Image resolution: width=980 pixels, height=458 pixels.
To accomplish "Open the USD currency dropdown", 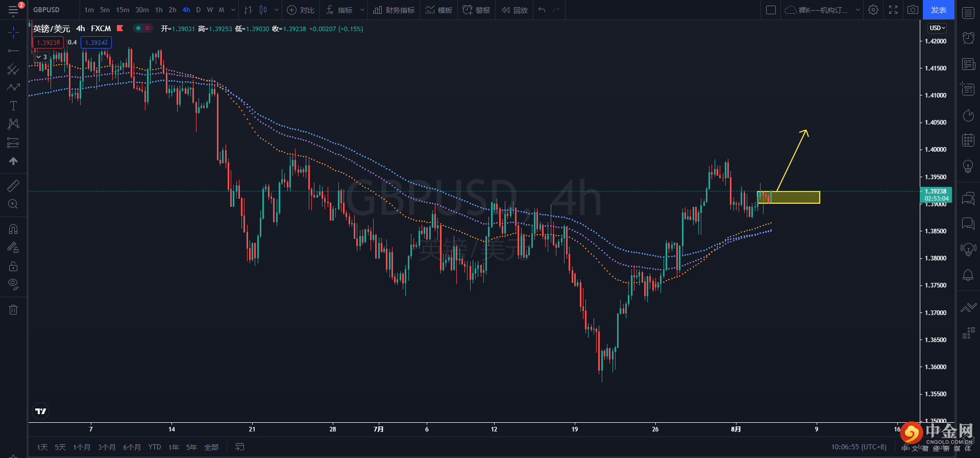I will click(x=938, y=28).
